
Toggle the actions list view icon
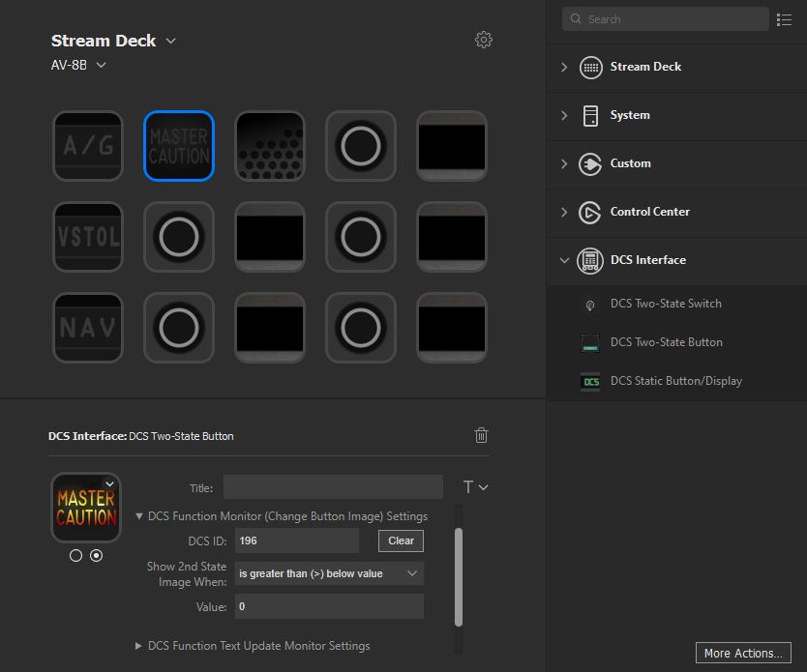(784, 19)
